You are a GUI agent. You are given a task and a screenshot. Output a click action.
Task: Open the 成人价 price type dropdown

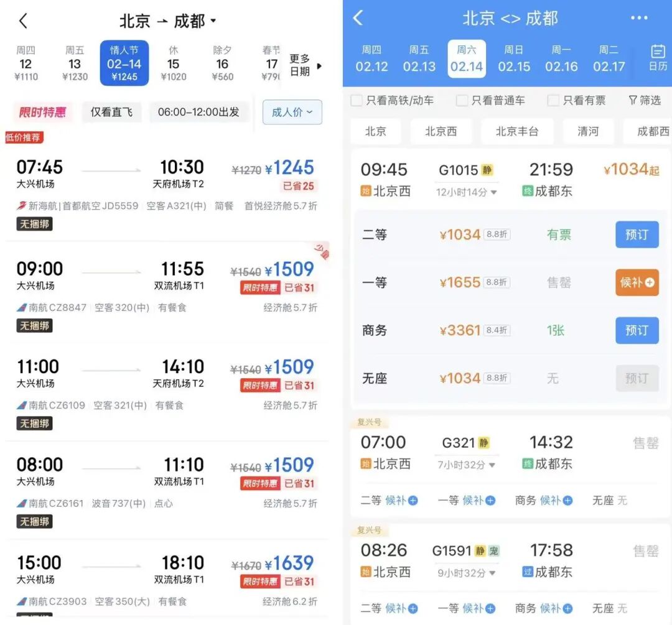click(x=292, y=113)
